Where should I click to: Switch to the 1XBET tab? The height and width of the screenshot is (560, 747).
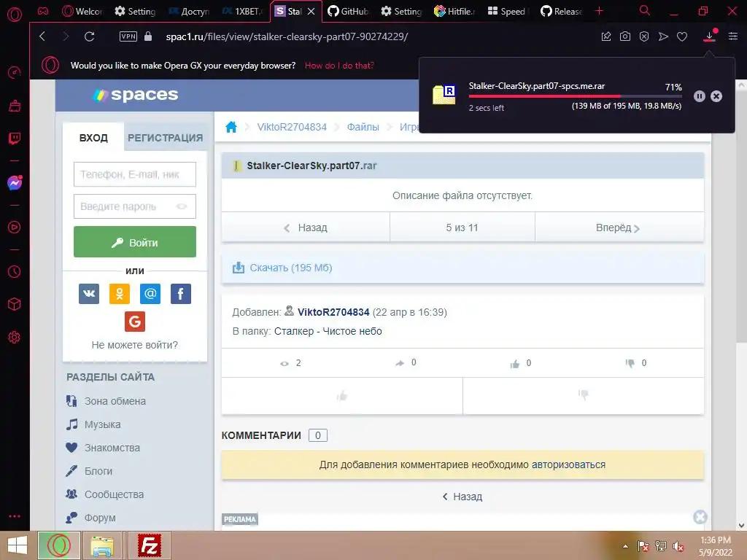click(242, 11)
